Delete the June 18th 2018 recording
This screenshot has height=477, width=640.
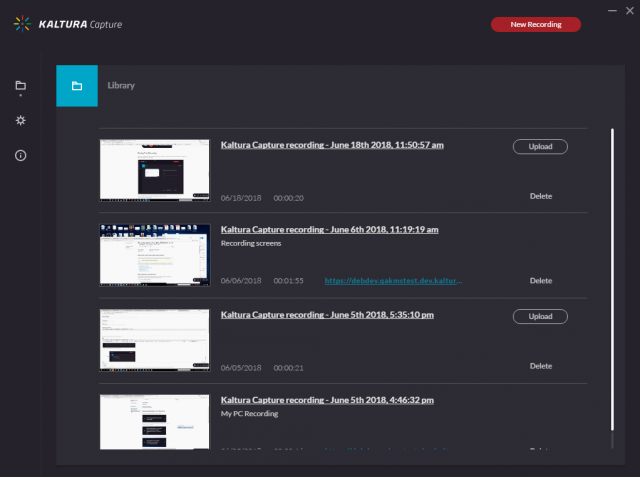click(540, 196)
